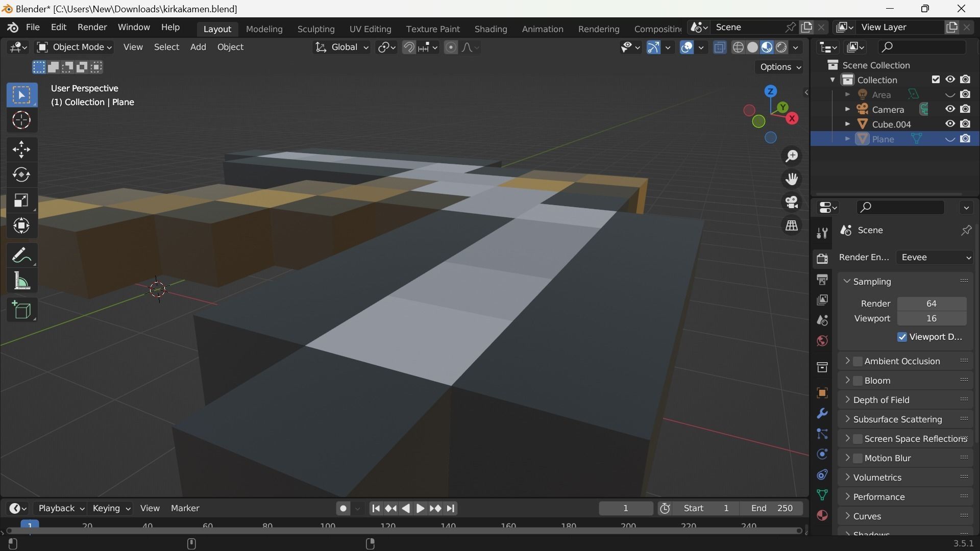
Task: Open Material properties tab
Action: click(x=822, y=515)
